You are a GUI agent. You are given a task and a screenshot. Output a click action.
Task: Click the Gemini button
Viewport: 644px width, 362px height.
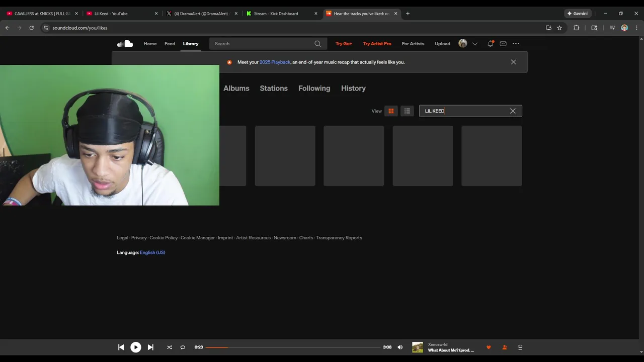pos(578,14)
